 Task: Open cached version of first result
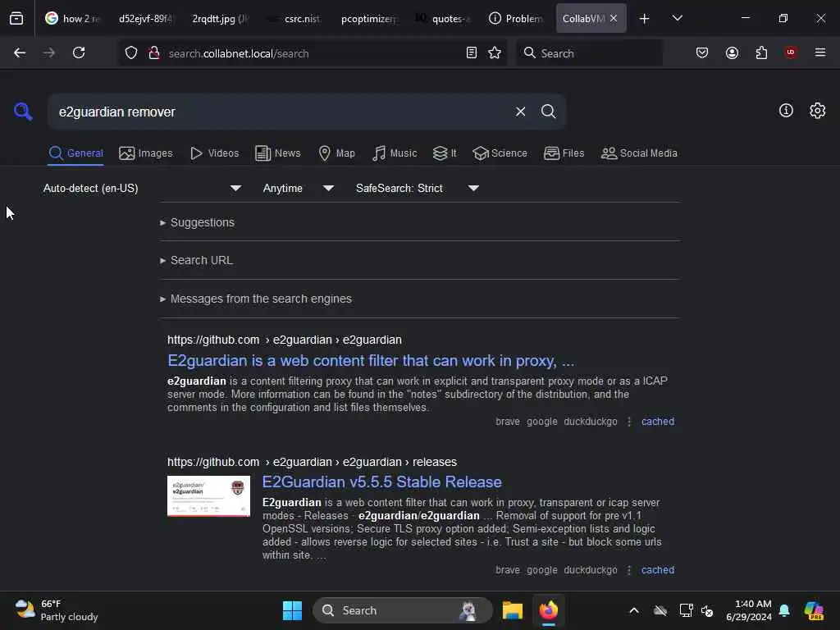click(658, 422)
